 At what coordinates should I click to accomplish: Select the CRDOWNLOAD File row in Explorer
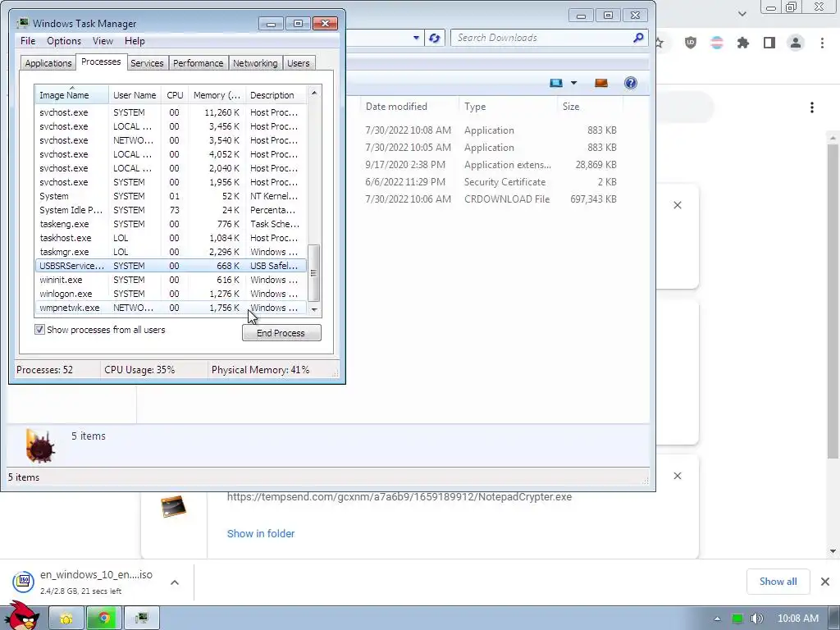pos(491,199)
